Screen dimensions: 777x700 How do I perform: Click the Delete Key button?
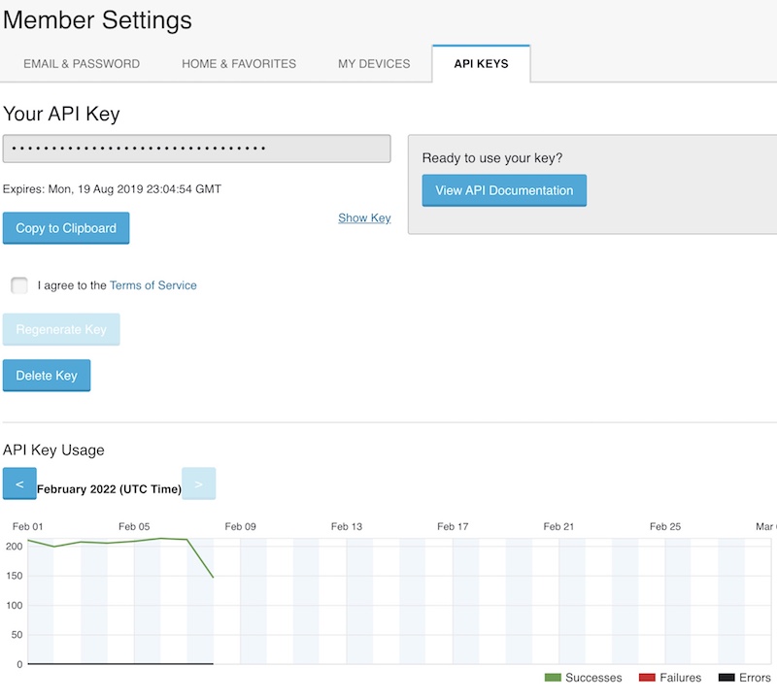47,376
